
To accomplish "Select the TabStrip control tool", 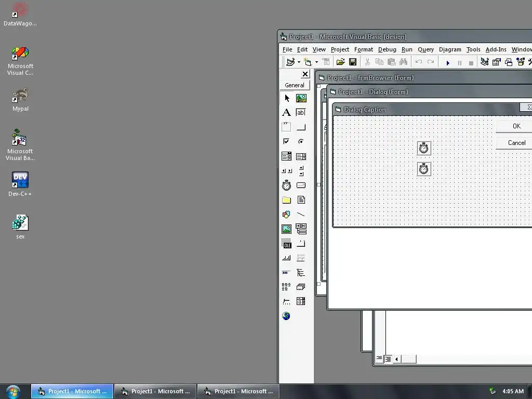I will (301, 244).
